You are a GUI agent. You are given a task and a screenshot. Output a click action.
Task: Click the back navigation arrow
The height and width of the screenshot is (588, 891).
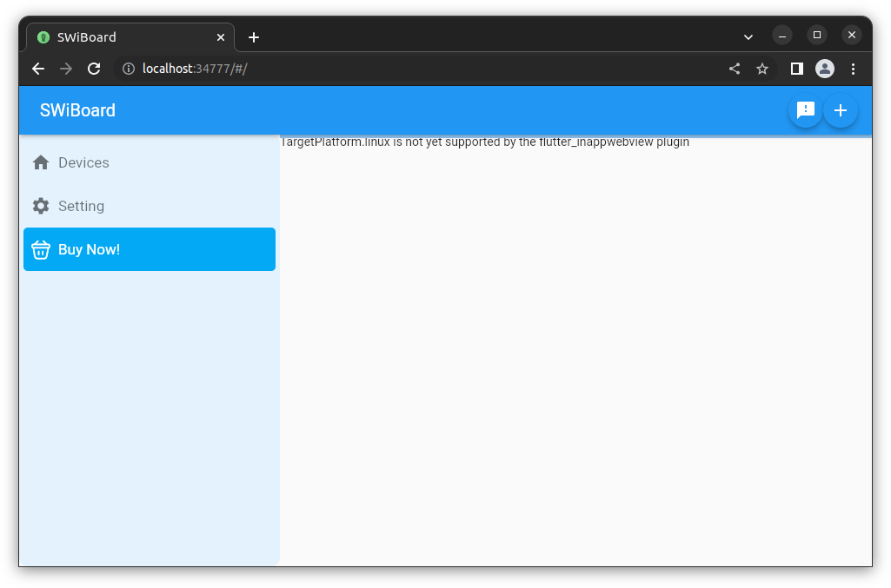click(x=37, y=68)
